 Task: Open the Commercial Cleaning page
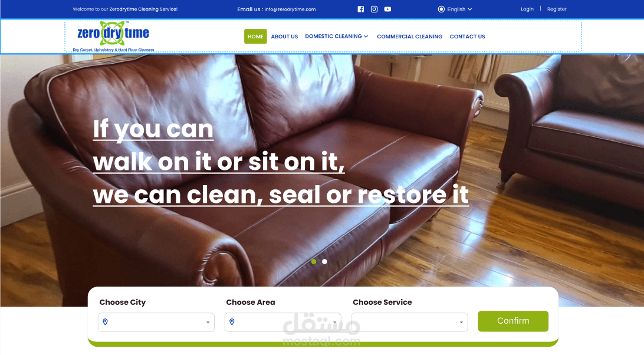tap(409, 37)
